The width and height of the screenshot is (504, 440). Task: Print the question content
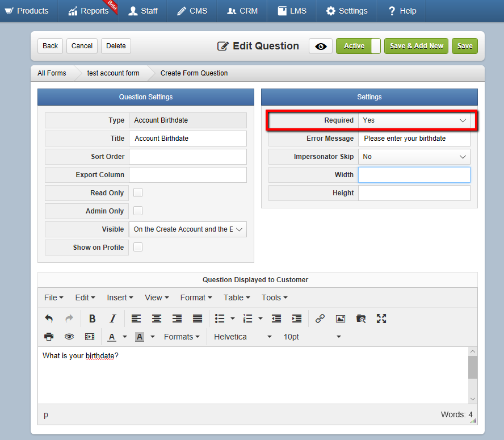click(49, 337)
